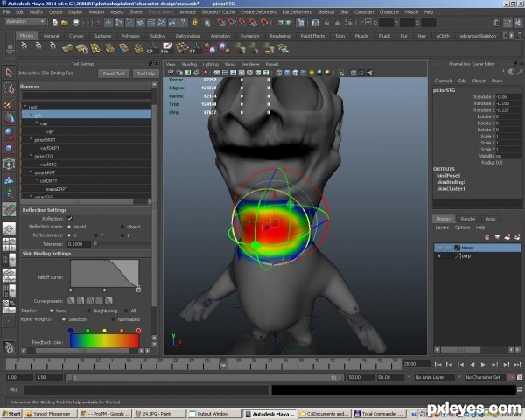525x420 pixels.
Task: Select Normalized display weights radio
Action: [x=114, y=319]
